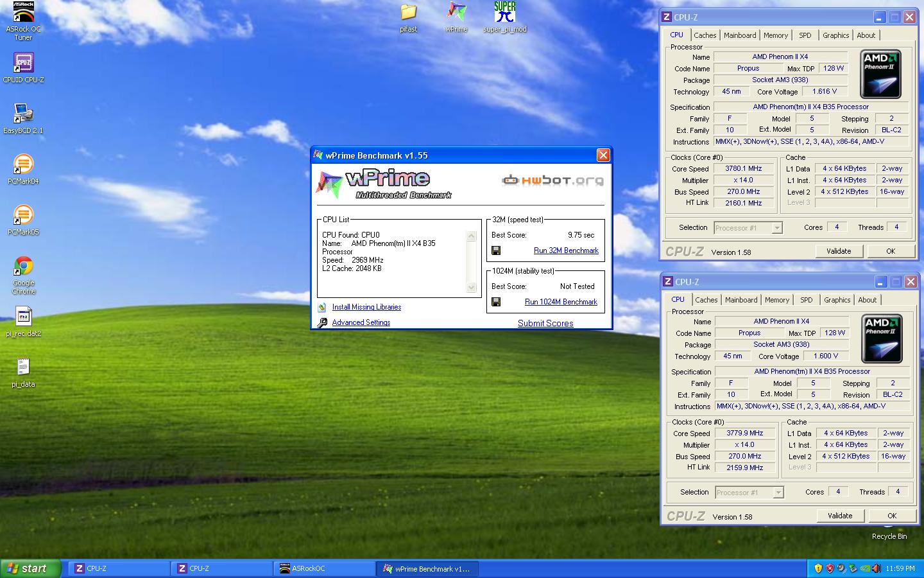Switch to first CPU-Z taskbar button

(x=120, y=568)
